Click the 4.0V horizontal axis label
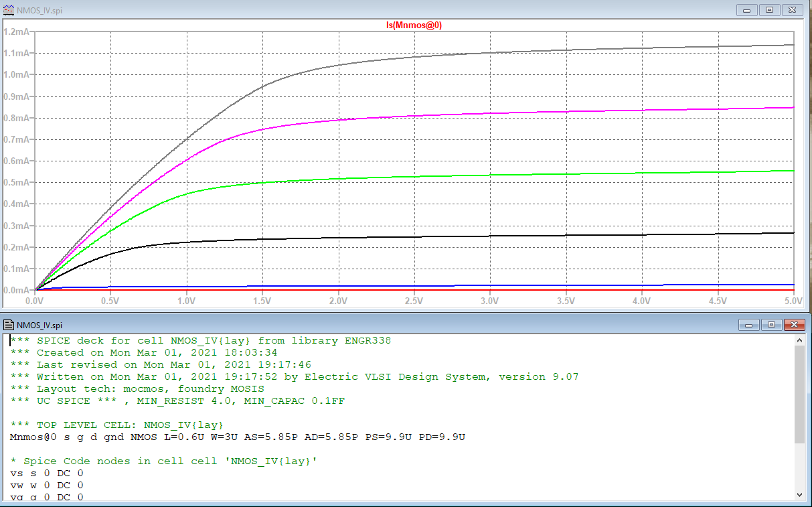Screen dimensions: 812x507 (642, 301)
